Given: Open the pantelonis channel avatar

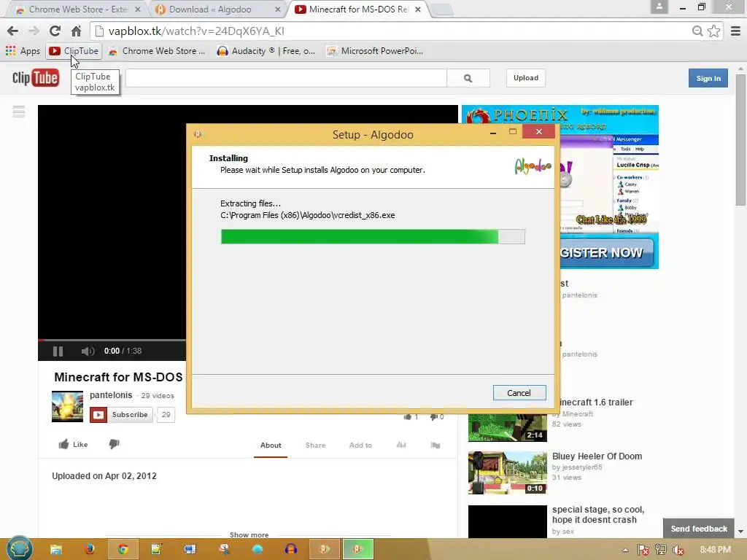Looking at the screenshot, I should point(67,407).
